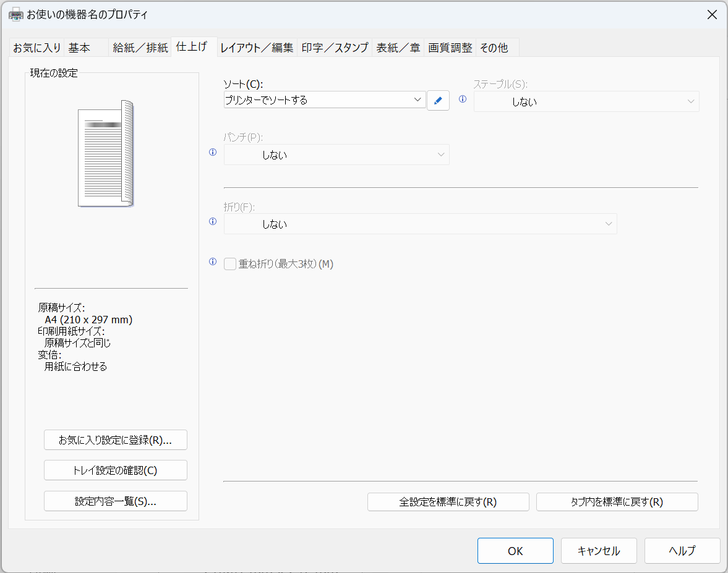728x573 pixels.
Task: Switch to the レイアウト／編集 tab
Action: point(256,47)
